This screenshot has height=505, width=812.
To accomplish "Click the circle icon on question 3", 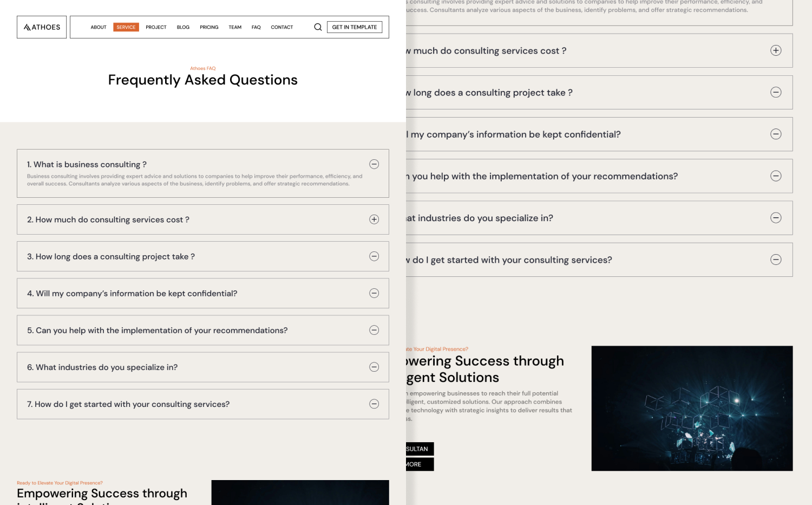I will (x=374, y=256).
